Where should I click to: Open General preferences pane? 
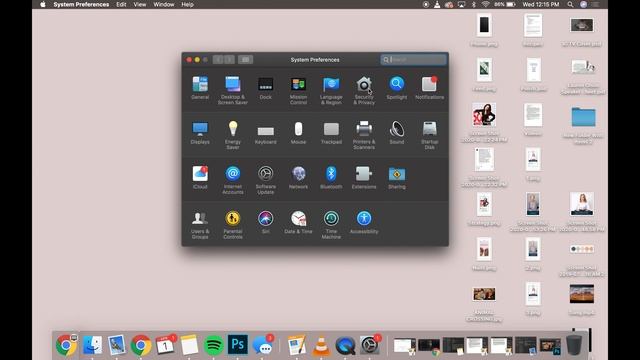[200, 87]
